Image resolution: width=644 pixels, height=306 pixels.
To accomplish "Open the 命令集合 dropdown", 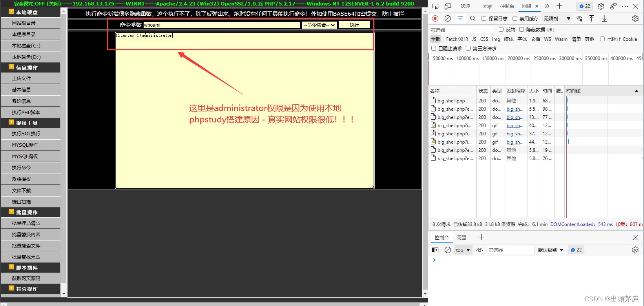I will (320, 25).
